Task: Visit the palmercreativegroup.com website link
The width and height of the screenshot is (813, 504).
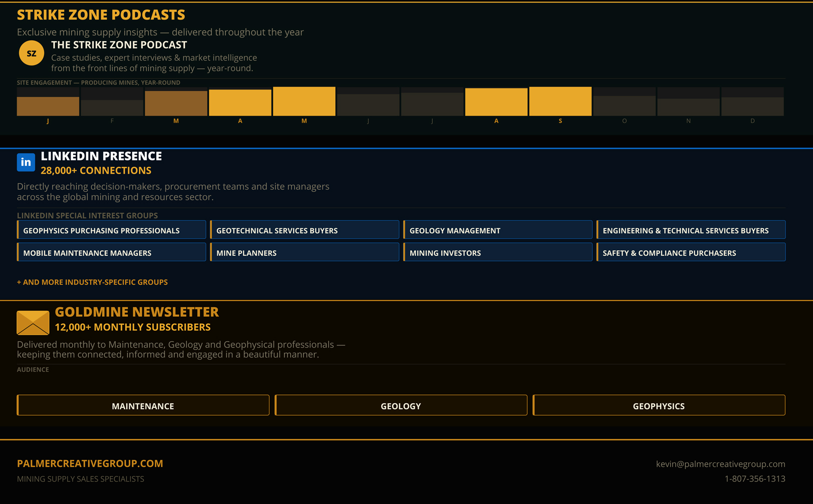Action: click(x=90, y=463)
